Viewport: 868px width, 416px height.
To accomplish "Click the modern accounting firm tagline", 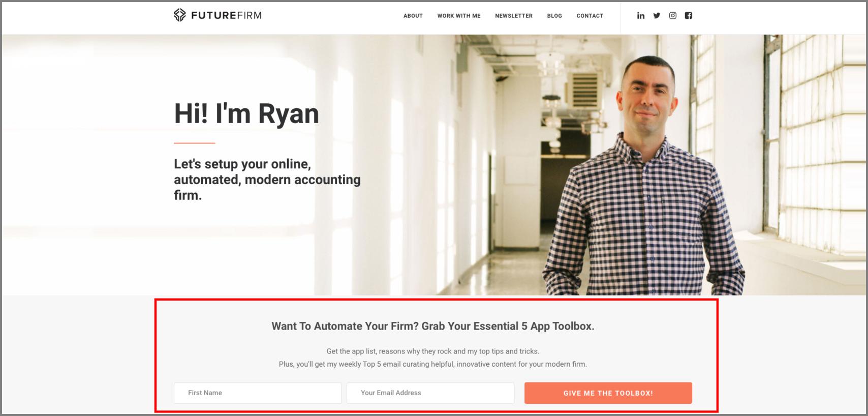I will pos(267,180).
